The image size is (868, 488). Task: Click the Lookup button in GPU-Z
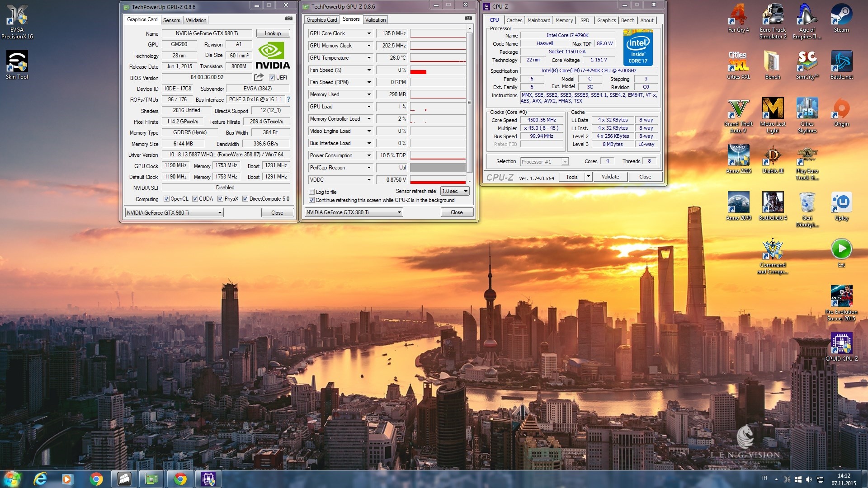[273, 33]
